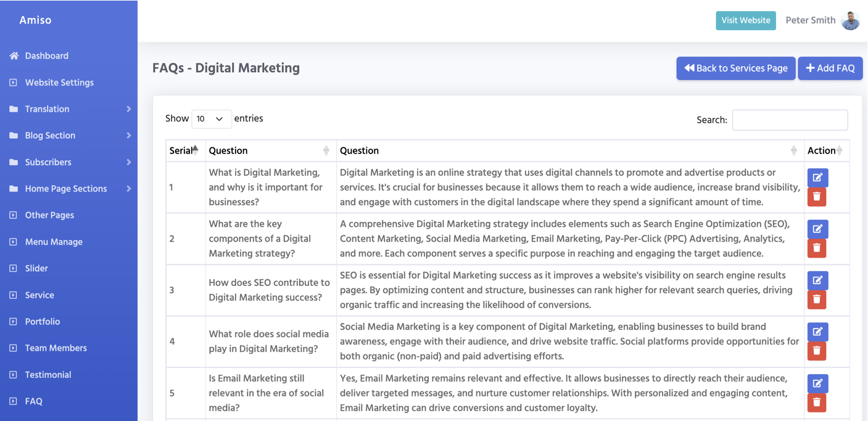
Task: Click the sort arrows on Serial column
Action: 195,150
